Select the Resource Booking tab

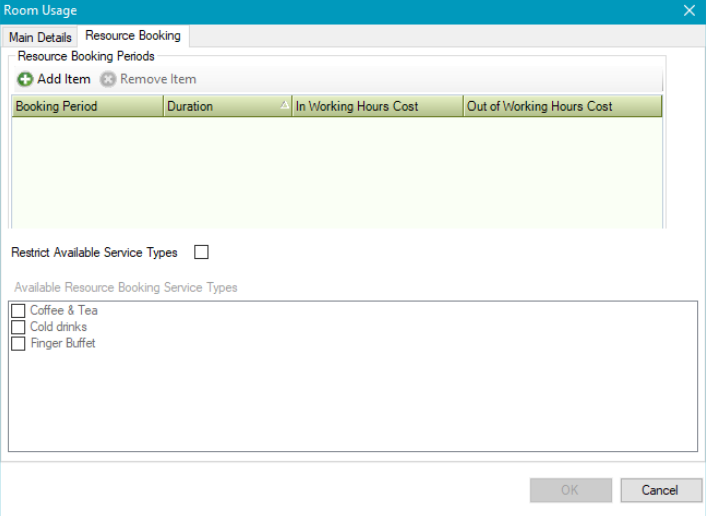pyautogui.click(x=133, y=36)
